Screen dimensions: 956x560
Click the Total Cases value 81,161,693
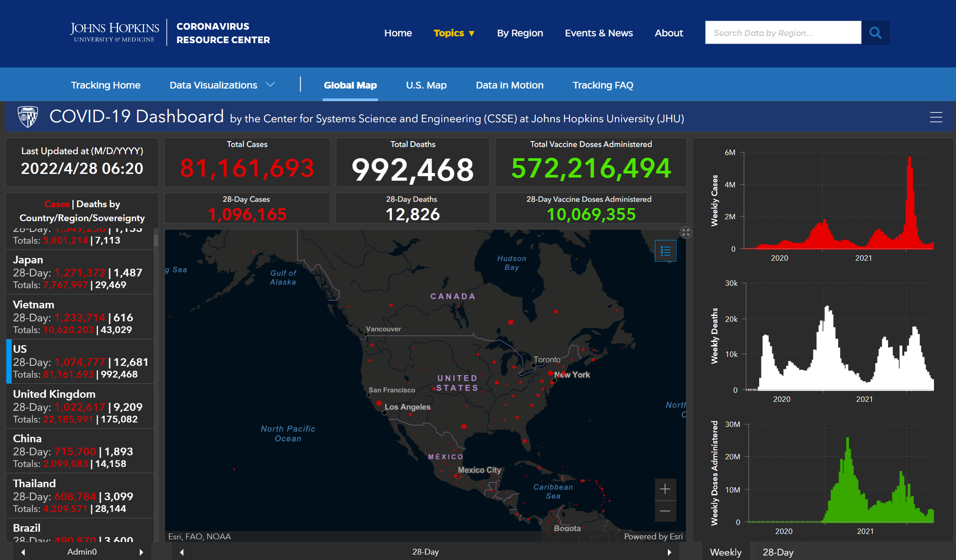coord(247,169)
